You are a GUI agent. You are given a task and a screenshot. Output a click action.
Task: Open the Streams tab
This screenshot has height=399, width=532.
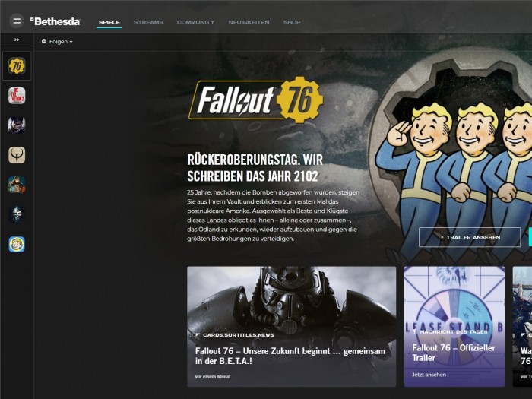(148, 22)
